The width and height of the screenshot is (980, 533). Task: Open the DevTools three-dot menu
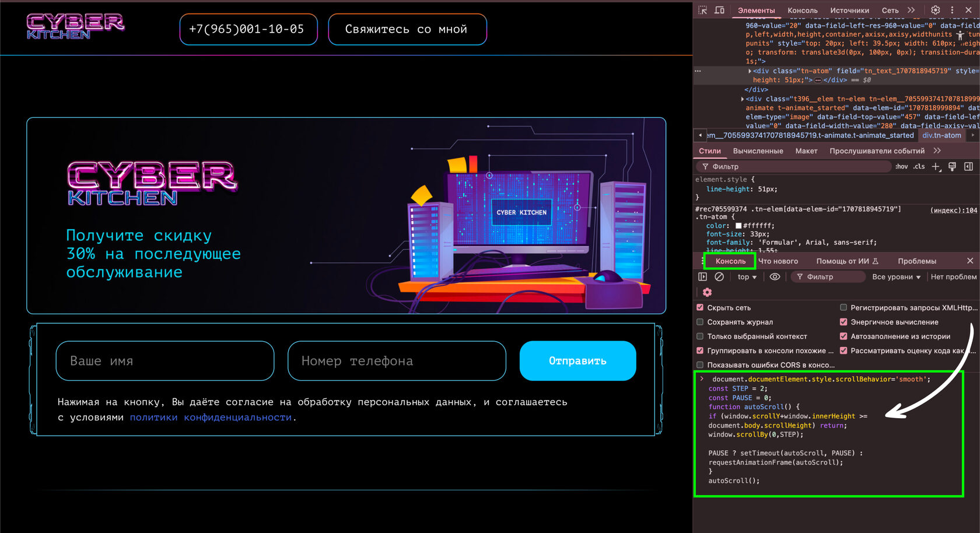[x=952, y=10]
